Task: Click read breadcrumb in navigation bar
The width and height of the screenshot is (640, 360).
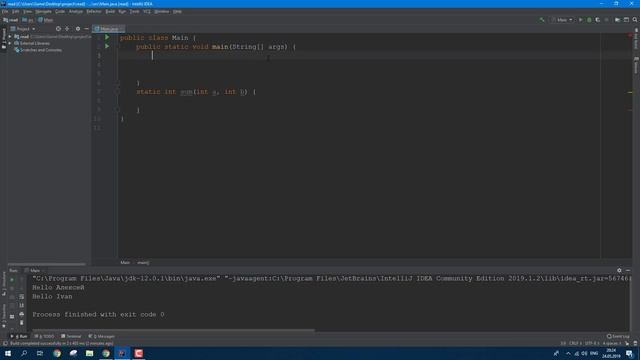Action: pyautogui.click(x=11, y=20)
